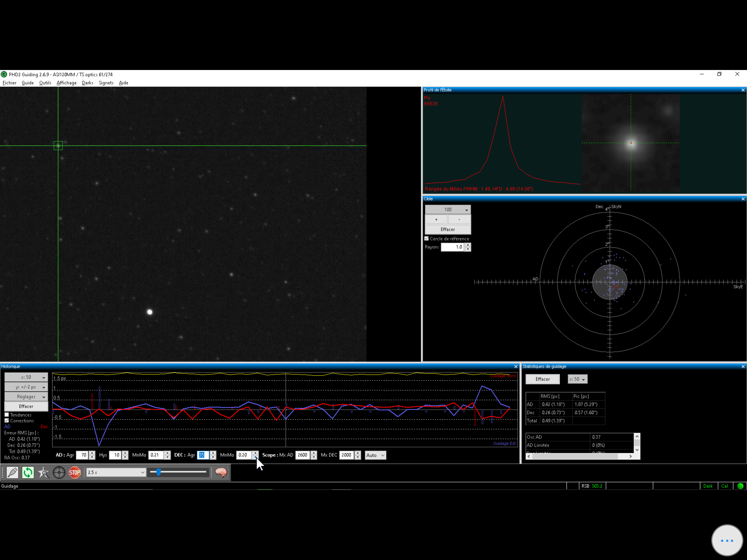Screen dimensions: 747x560
Task: Uncheck the Corrections checkbox
Action: click(x=7, y=421)
